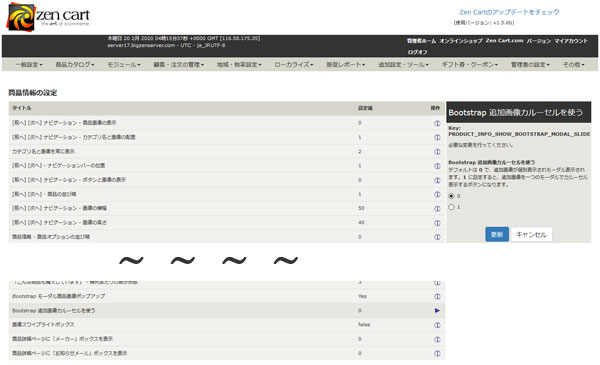Viewport: 600px width, 365px height.
Task: Click the タイトル column header
Action: pos(22,108)
